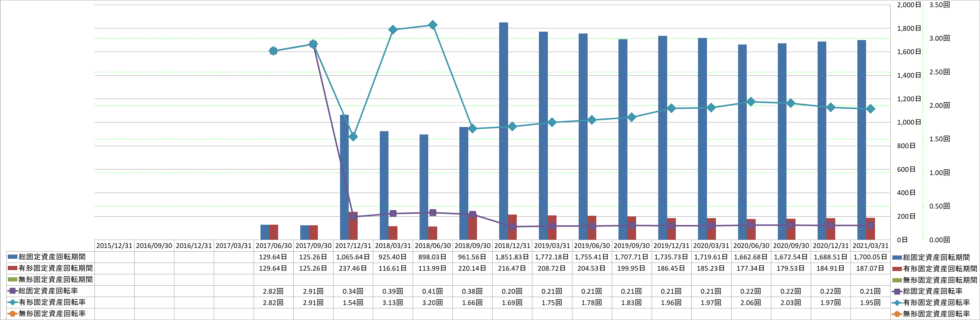
Task: Select date header 2016/09/30
Action: (154, 246)
